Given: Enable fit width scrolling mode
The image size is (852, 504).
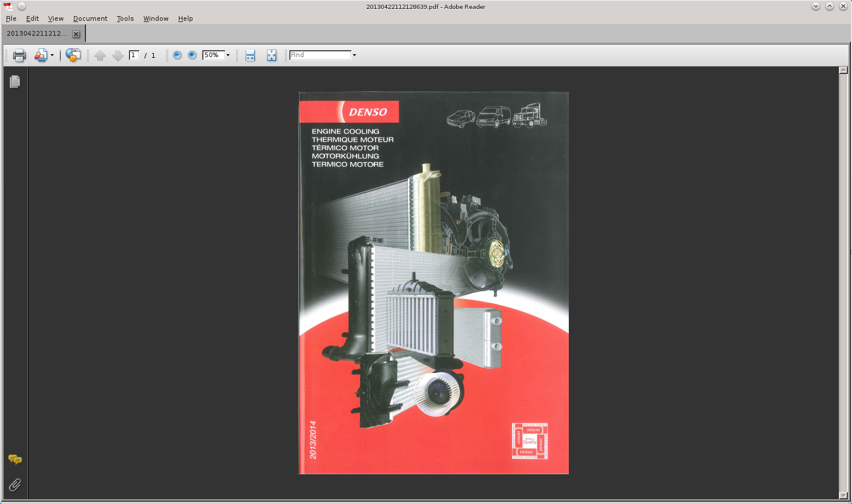Looking at the screenshot, I should [250, 55].
